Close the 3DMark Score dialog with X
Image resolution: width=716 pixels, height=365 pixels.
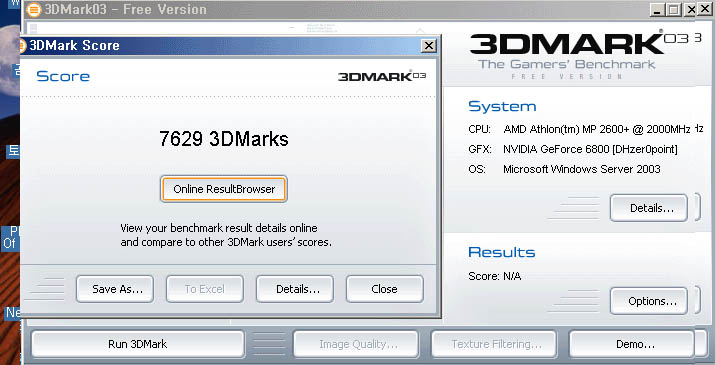428,46
